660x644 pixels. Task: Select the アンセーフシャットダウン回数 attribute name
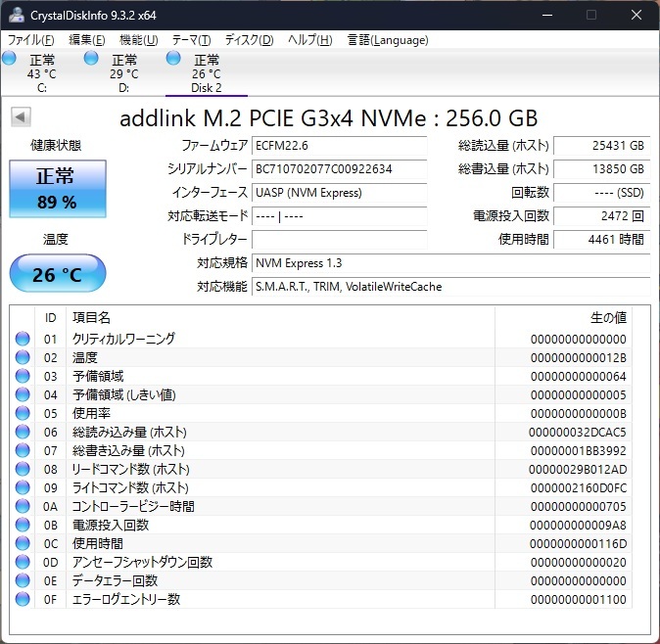tap(142, 562)
